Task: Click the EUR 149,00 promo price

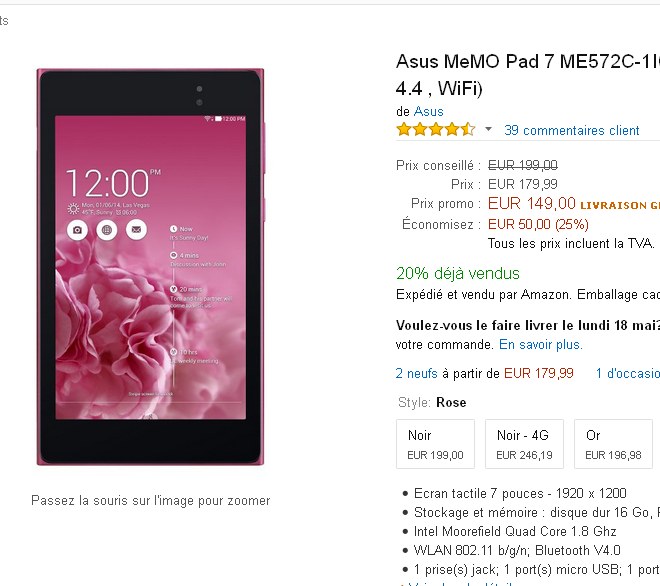Action: coord(531,203)
